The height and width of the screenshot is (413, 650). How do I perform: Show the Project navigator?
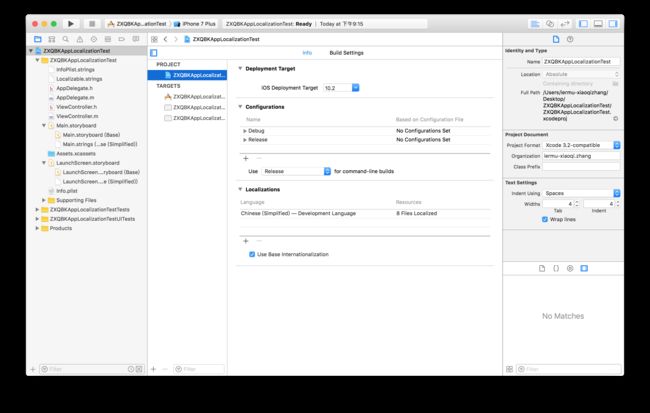tap(38, 39)
